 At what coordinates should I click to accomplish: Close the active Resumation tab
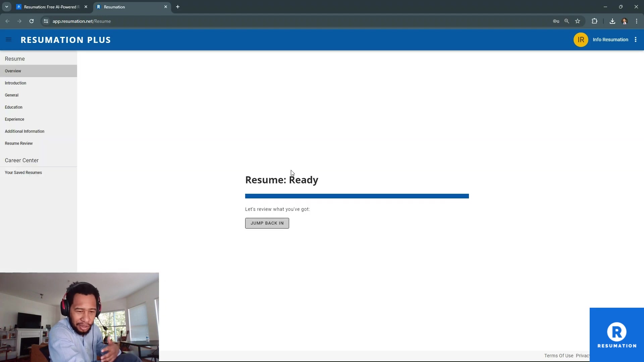click(166, 7)
